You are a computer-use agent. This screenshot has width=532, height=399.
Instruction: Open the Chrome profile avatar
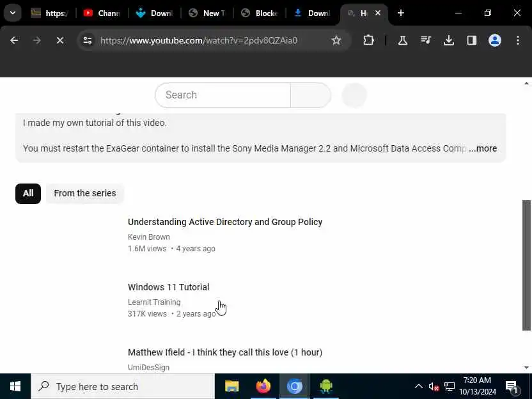(x=495, y=41)
